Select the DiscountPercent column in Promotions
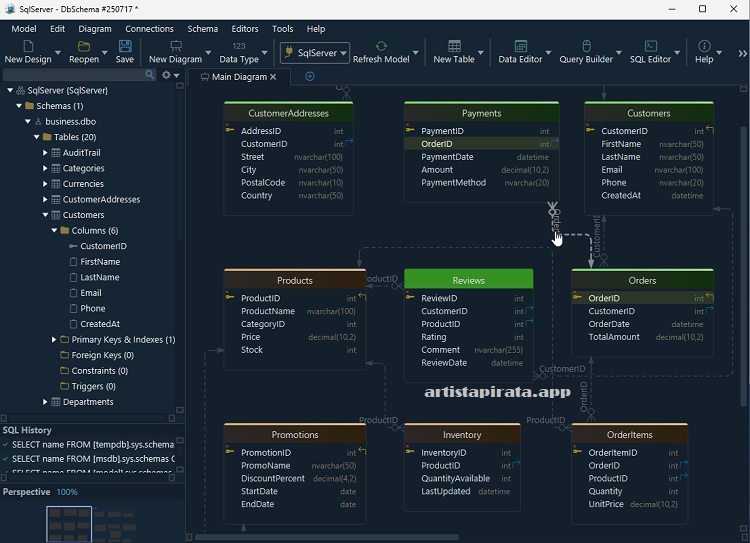750x543 pixels. coord(295,478)
